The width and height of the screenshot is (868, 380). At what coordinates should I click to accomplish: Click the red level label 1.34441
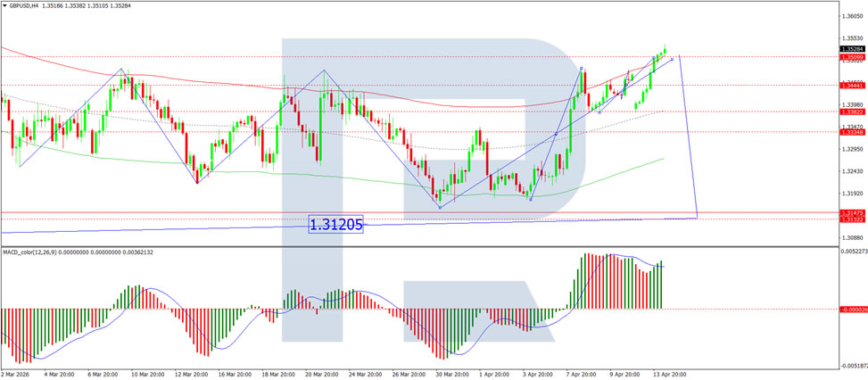point(853,85)
